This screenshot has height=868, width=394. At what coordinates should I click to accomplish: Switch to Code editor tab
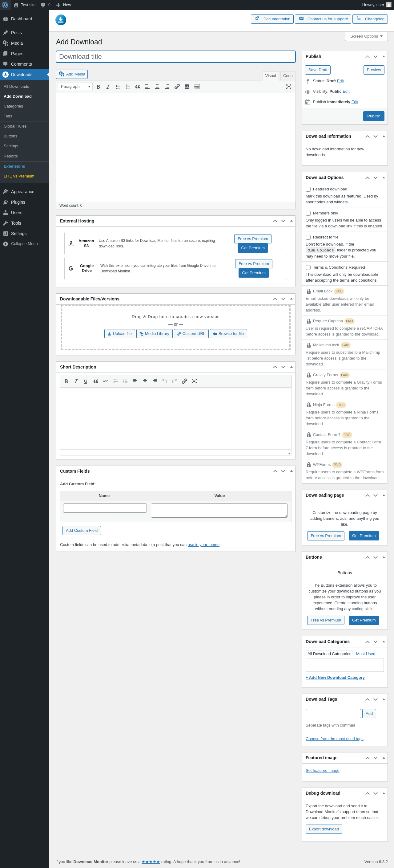[287, 76]
